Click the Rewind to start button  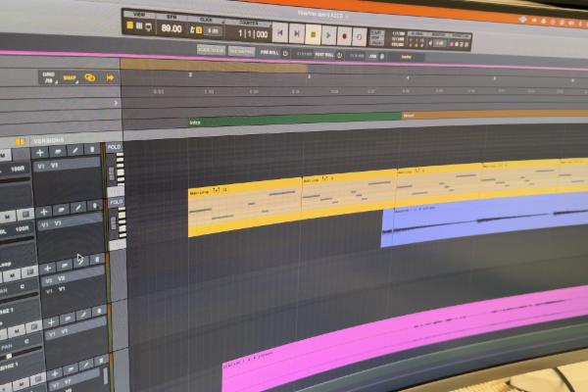click(x=280, y=33)
